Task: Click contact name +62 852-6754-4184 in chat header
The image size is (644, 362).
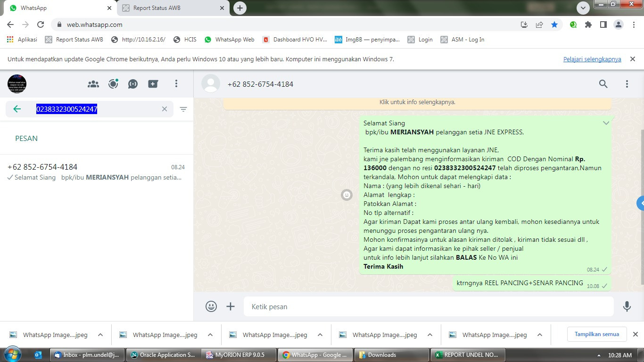Action: (x=260, y=84)
